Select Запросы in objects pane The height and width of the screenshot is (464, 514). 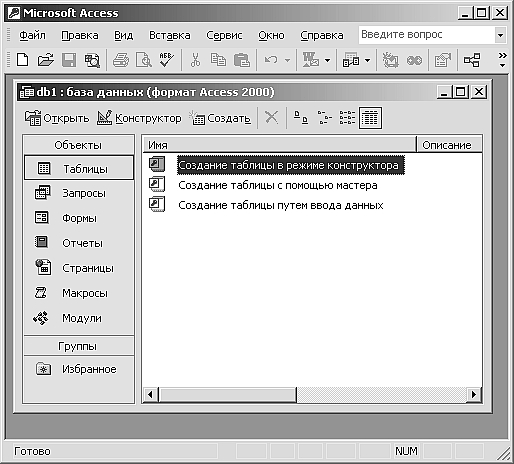(x=79, y=193)
